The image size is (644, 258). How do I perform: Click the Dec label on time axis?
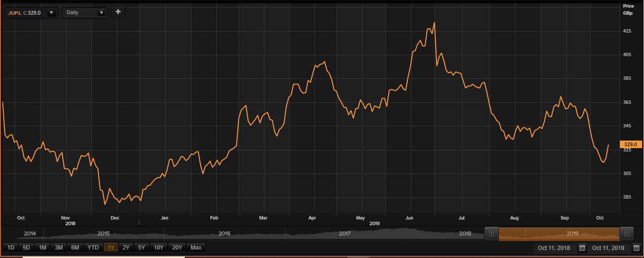(115, 218)
